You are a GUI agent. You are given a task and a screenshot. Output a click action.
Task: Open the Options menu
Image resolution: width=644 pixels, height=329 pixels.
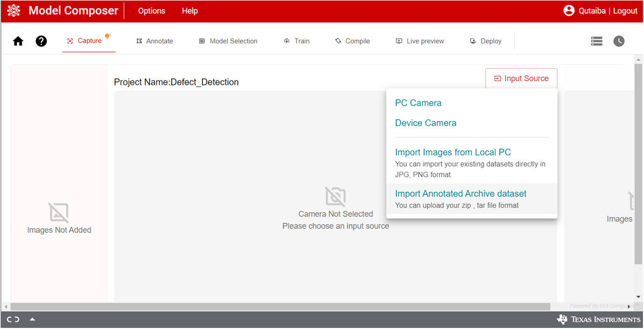point(151,11)
